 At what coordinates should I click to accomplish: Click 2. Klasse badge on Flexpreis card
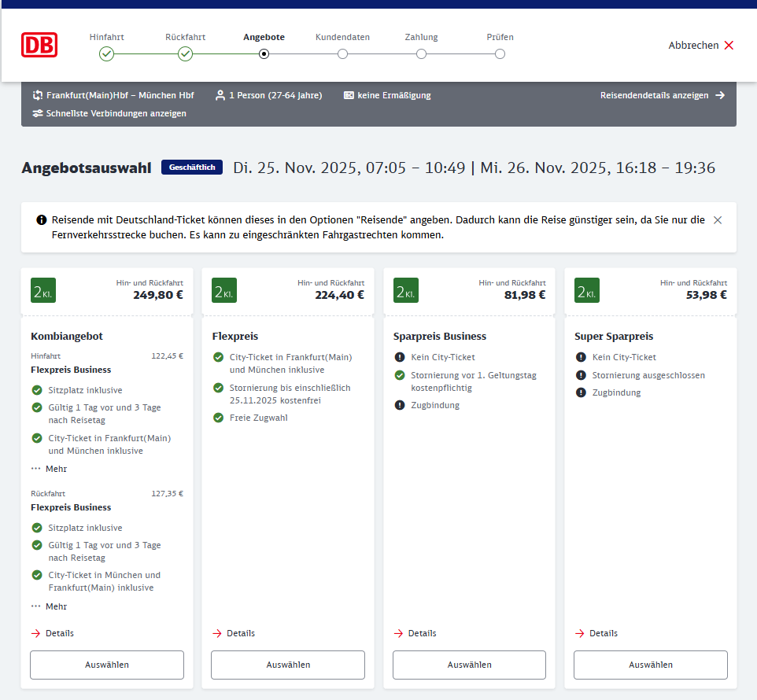click(224, 290)
